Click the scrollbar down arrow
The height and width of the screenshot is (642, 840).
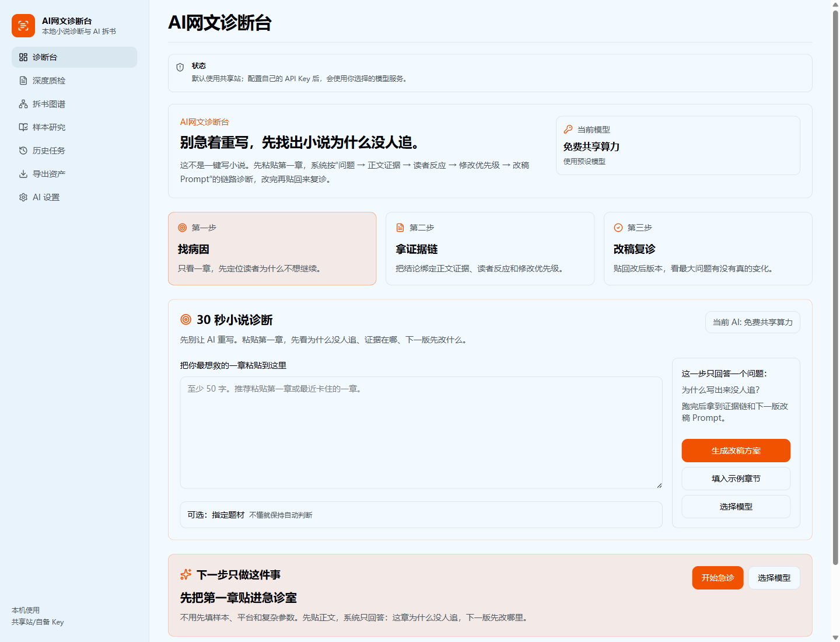click(x=835, y=637)
